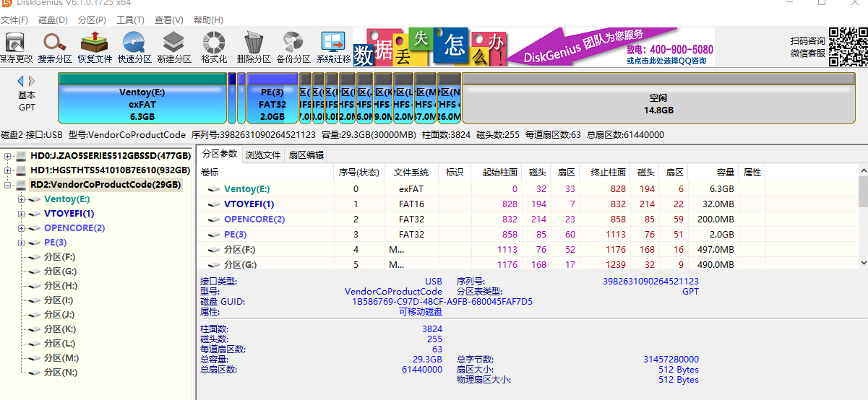Viewport: 868px width, 400px height.
Task: Click the 新建分区 new partition icon
Action: (173, 42)
